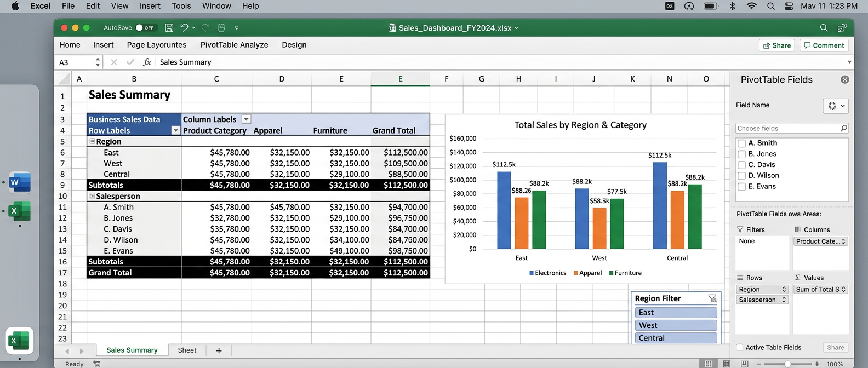The width and height of the screenshot is (868, 368).
Task: Click the Redo arrow icon
Action: click(205, 27)
